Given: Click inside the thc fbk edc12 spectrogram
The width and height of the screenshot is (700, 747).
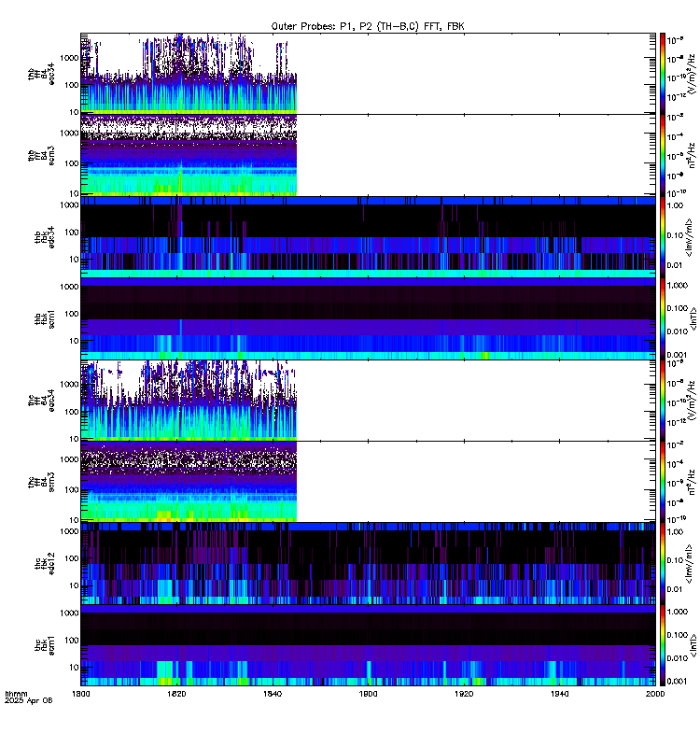Looking at the screenshot, I should click(368, 563).
